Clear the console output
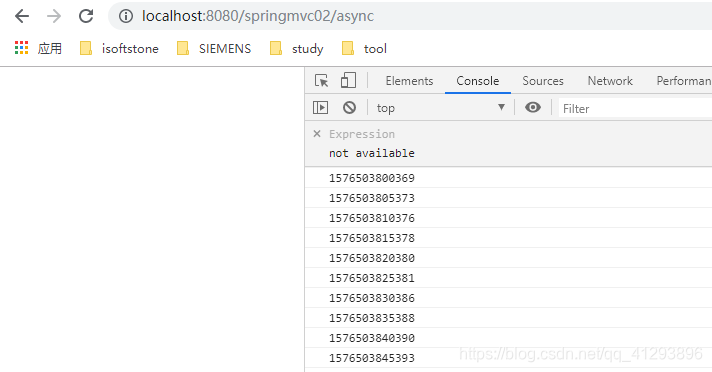 [x=349, y=108]
